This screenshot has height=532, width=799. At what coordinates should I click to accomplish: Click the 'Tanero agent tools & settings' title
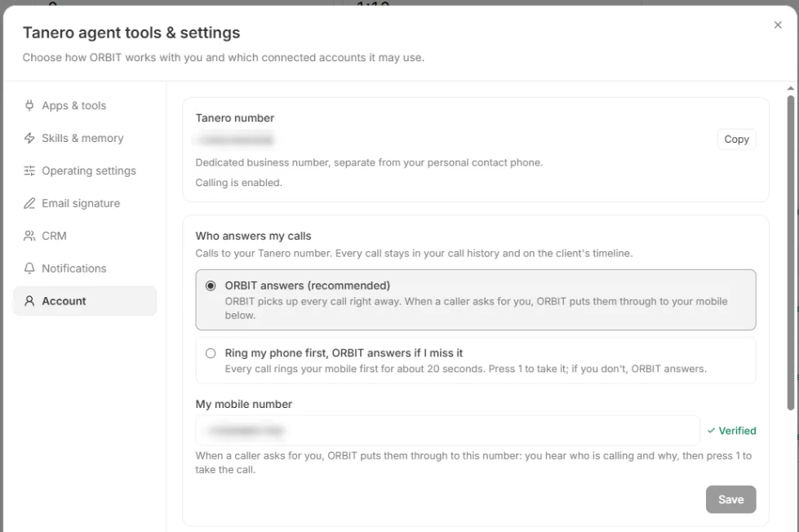[x=131, y=33]
